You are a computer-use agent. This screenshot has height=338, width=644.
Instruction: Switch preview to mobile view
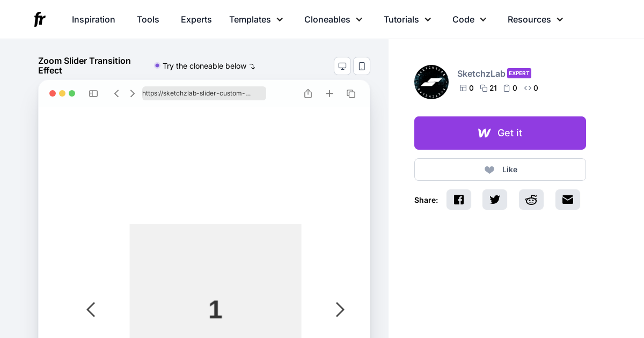pos(362,66)
